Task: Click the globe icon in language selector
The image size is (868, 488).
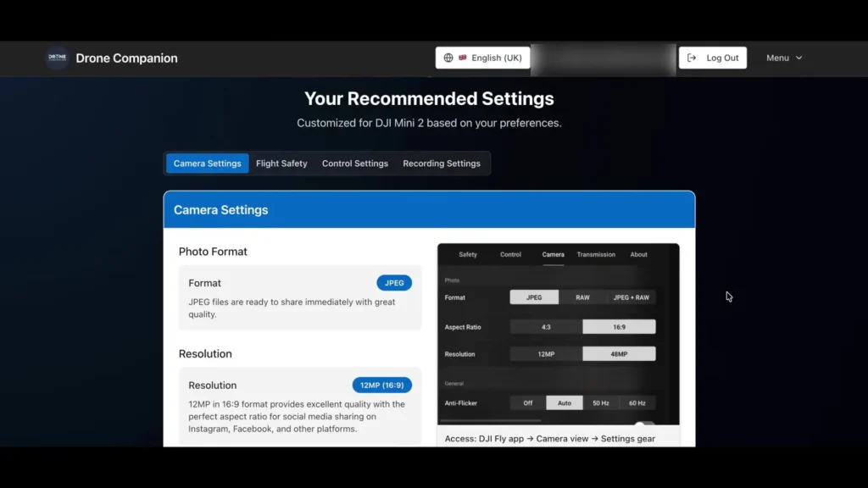Action: [448, 58]
